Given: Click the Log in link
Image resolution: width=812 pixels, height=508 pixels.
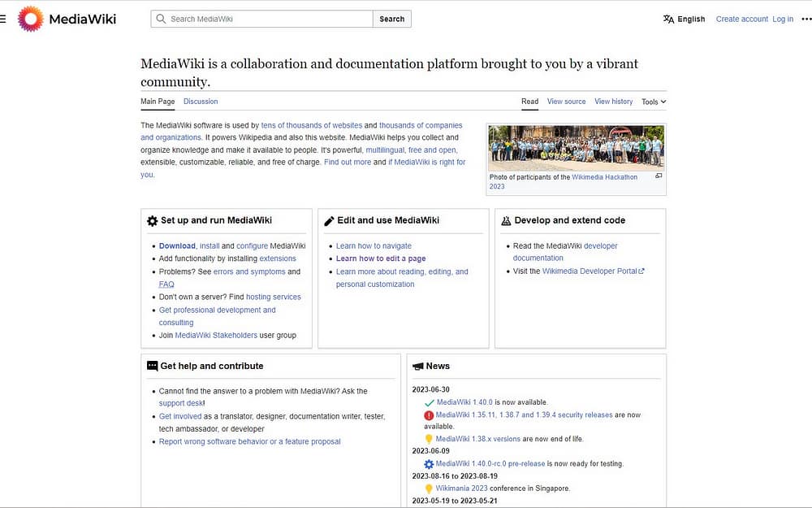Looking at the screenshot, I should point(783,19).
